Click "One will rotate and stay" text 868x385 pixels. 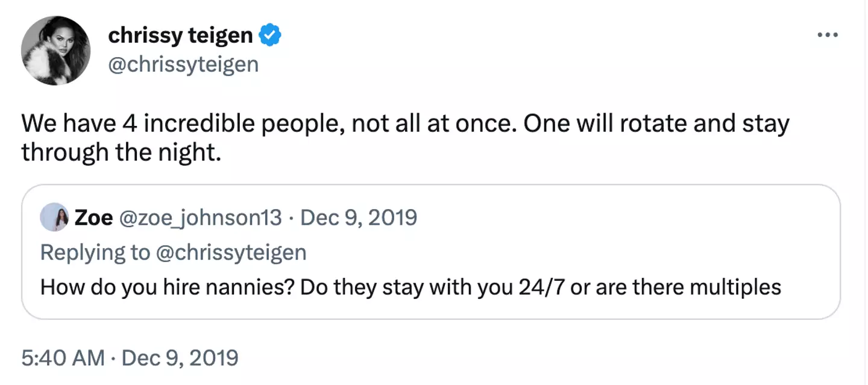point(656,124)
